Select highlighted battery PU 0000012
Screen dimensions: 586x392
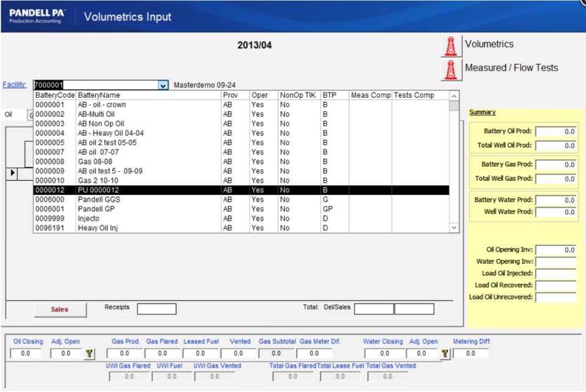242,191
